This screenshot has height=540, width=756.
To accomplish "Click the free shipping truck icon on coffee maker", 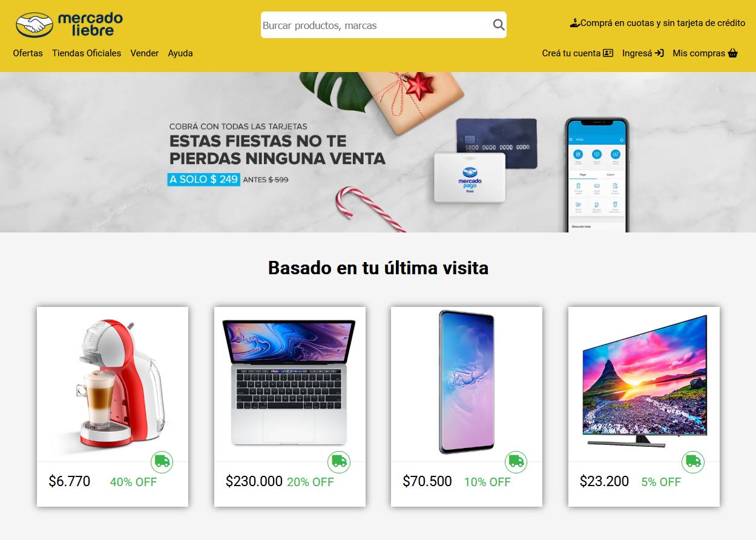I will pyautogui.click(x=162, y=462).
